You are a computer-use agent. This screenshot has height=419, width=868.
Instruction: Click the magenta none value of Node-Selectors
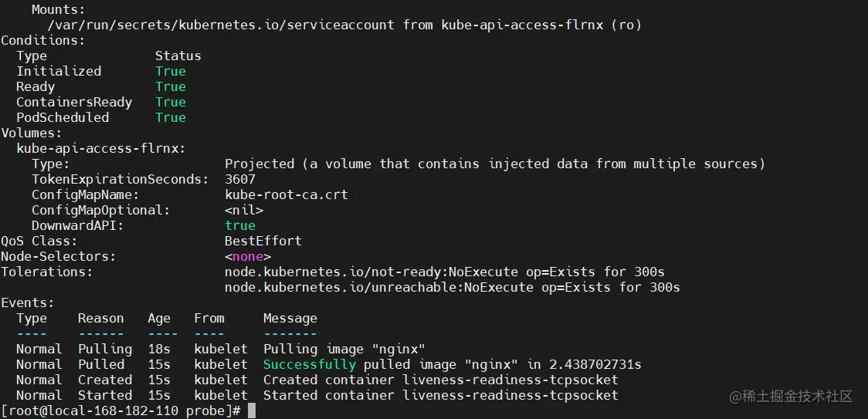(x=248, y=257)
